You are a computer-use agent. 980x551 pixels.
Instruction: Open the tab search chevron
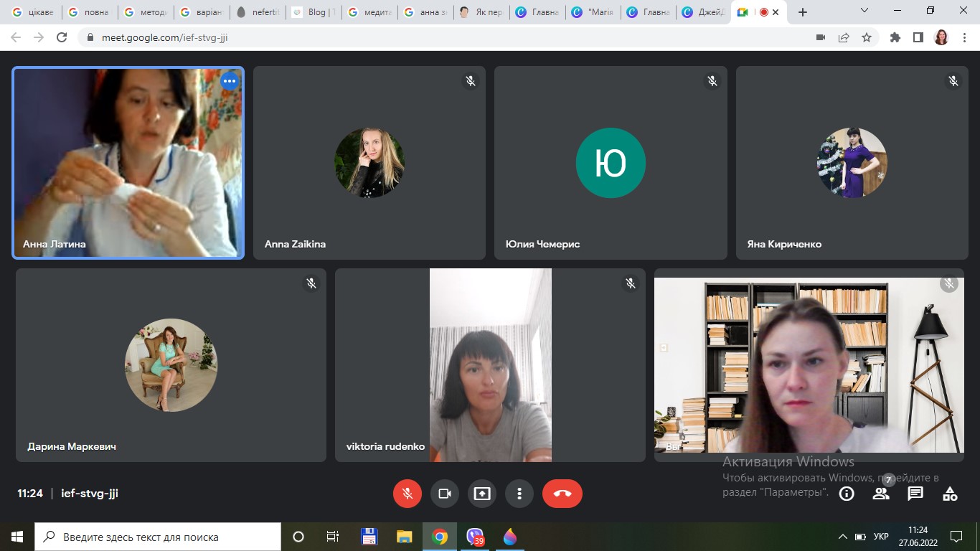[x=864, y=11]
